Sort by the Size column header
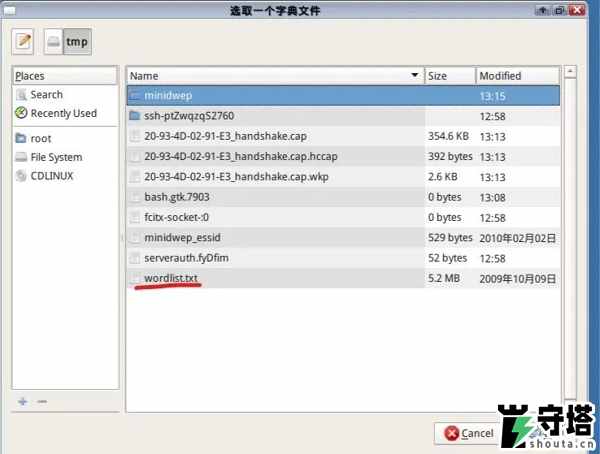The image size is (600, 454). coord(450,76)
